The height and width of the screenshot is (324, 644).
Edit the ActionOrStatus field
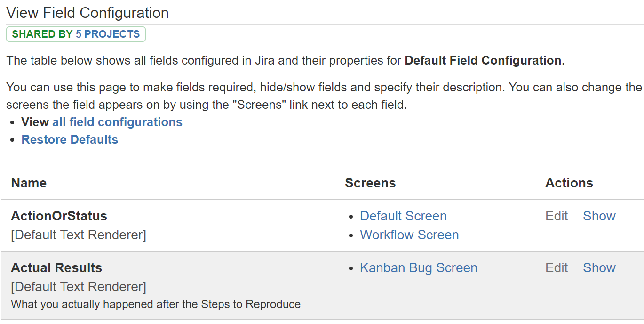(557, 216)
